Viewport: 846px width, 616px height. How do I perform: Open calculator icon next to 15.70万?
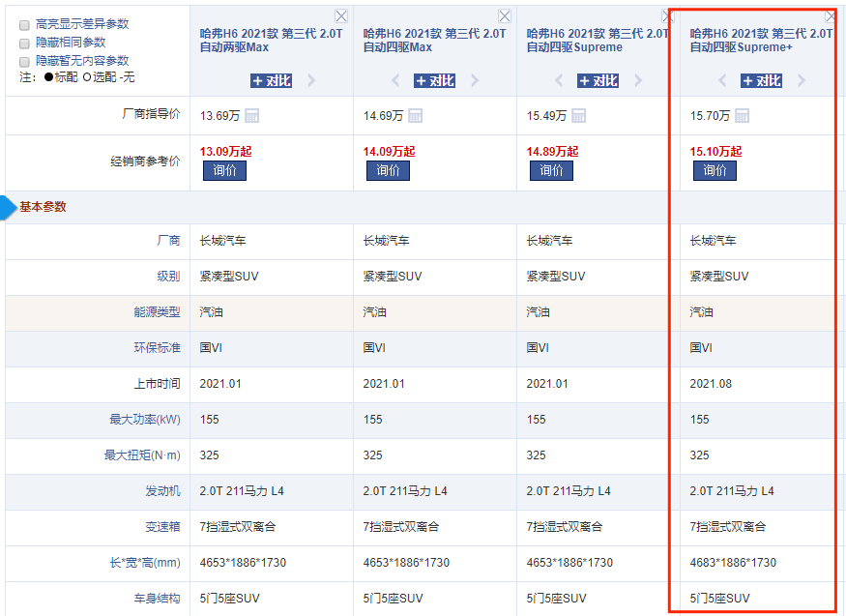[743, 115]
